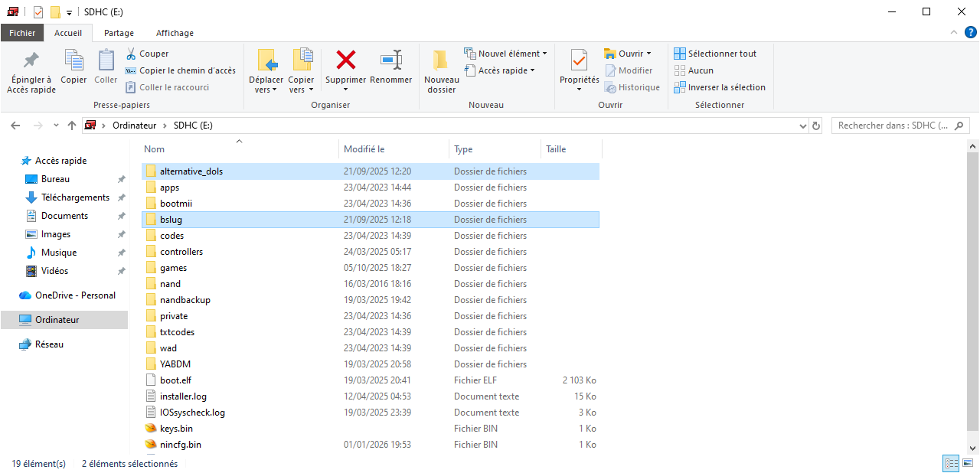Image resolution: width=980 pixels, height=473 pixels.
Task: Select the installer.log file
Action: (x=371, y=396)
